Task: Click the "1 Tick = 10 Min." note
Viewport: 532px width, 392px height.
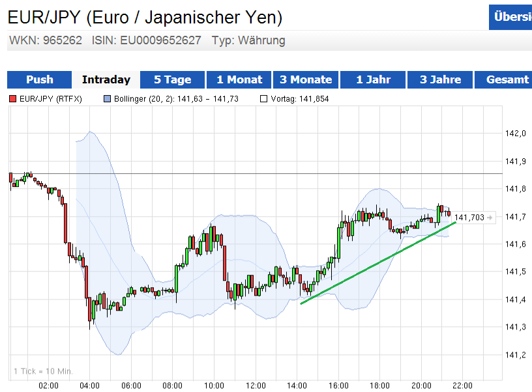Action: tap(42, 371)
